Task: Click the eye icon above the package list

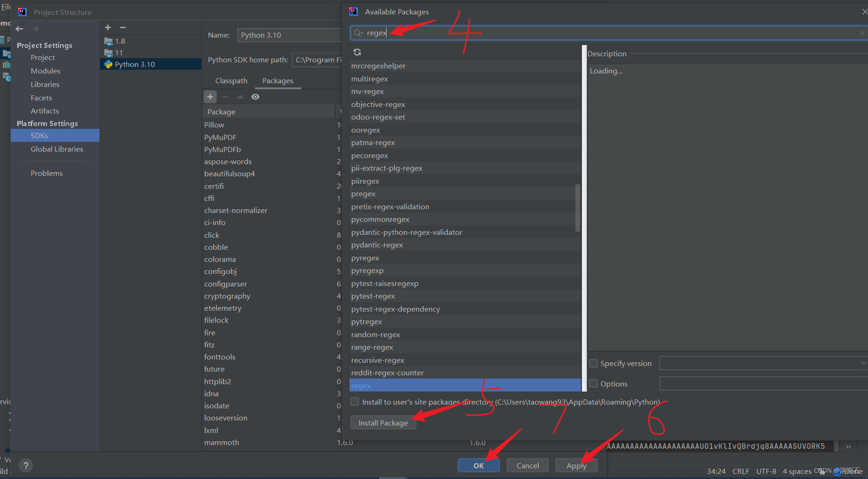Action: click(x=255, y=97)
